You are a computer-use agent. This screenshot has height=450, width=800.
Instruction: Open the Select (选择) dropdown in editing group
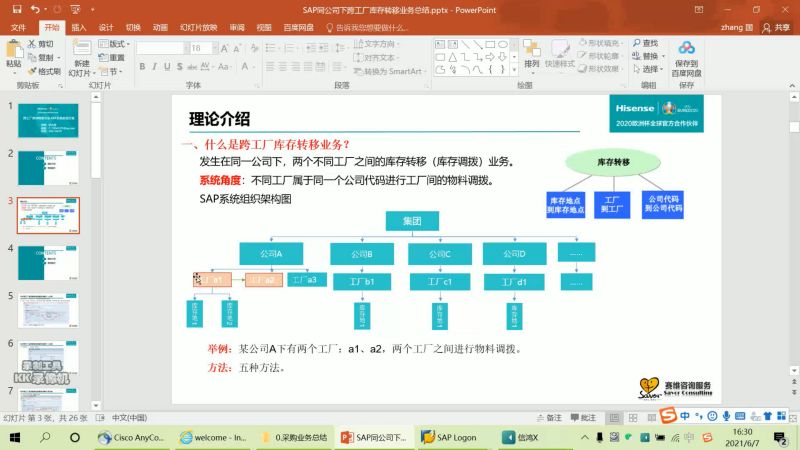coord(648,68)
